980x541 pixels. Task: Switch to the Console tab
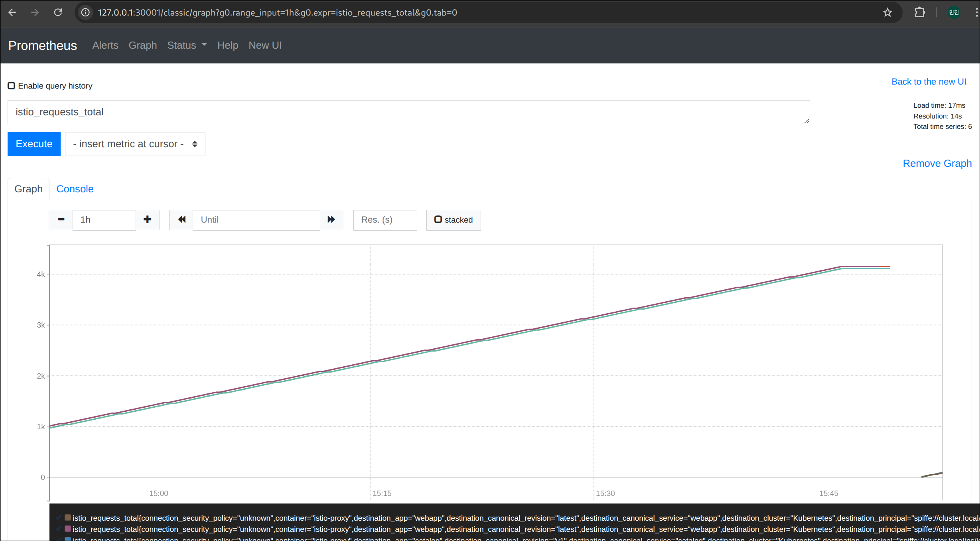coord(75,189)
